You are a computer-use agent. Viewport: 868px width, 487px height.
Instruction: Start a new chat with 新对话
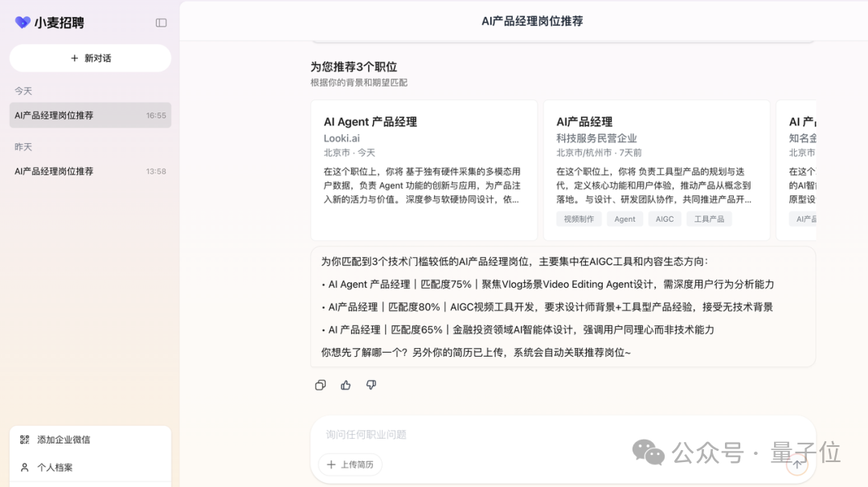pos(90,58)
